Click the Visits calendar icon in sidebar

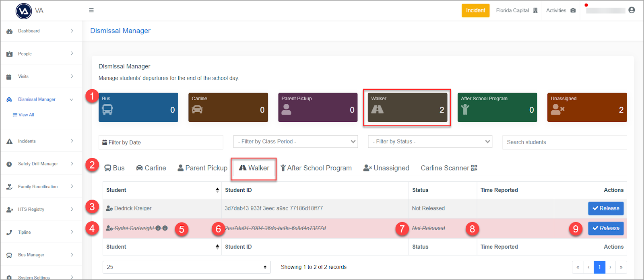tap(9, 76)
